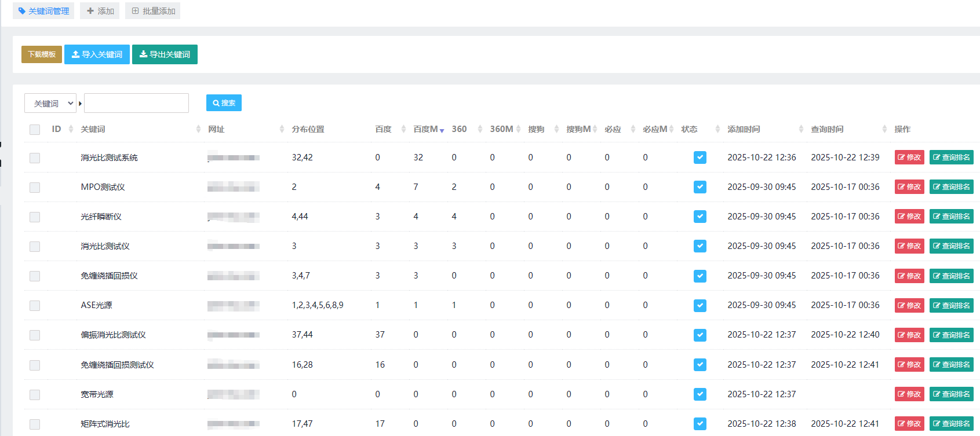Click the import keywords upload button

(x=97, y=54)
